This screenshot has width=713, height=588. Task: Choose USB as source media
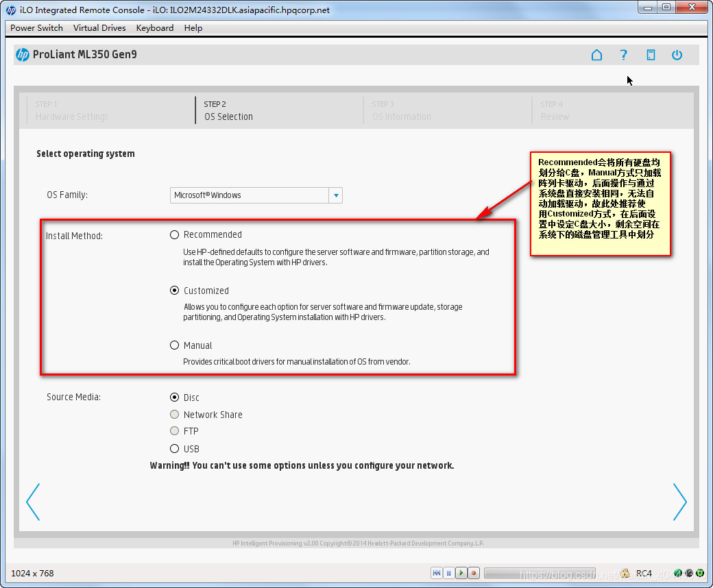click(x=174, y=449)
